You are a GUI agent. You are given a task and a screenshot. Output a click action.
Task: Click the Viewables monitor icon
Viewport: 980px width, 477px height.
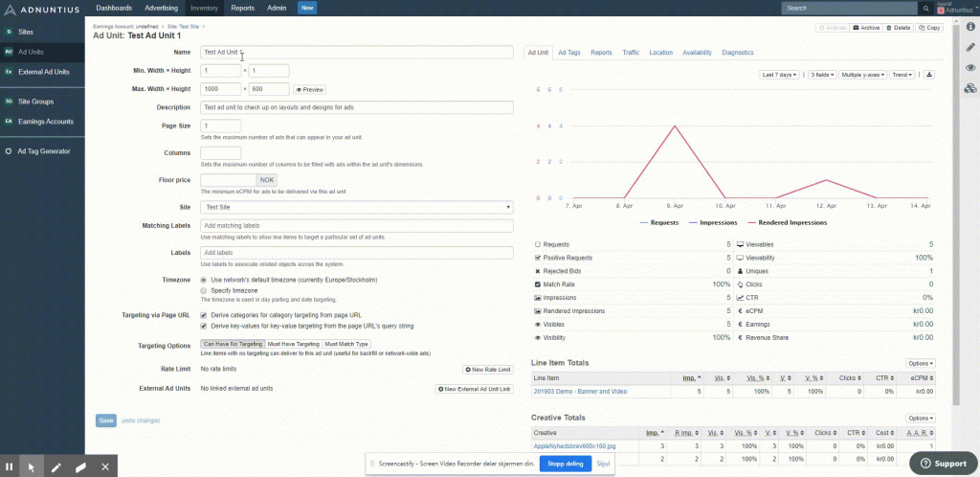pyautogui.click(x=741, y=244)
